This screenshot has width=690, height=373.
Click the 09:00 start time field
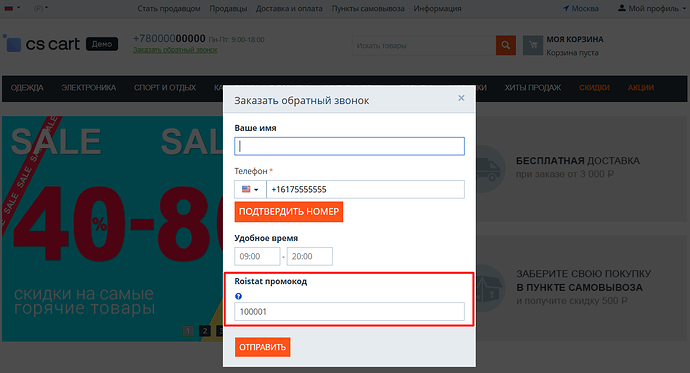pos(257,256)
